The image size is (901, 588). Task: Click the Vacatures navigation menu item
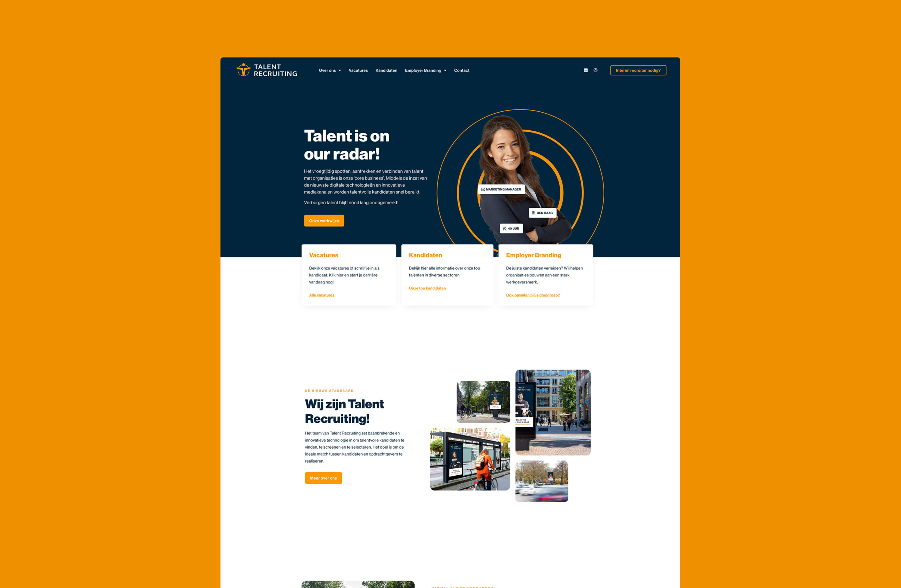coord(359,70)
